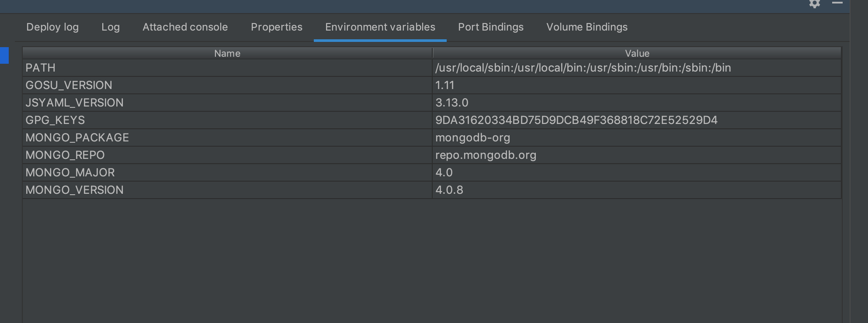Switch to the Deploy log tab
Screen dimensions: 868x323
point(52,27)
